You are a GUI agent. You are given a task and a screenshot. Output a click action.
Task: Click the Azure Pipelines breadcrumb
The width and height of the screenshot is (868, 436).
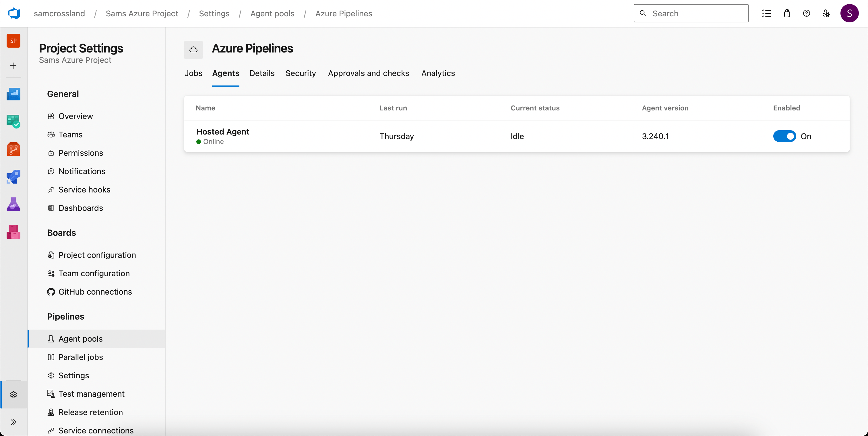(x=344, y=13)
